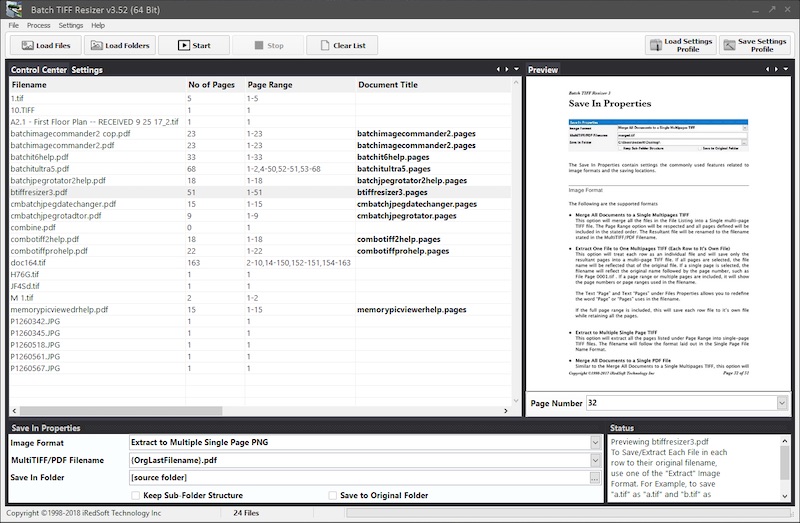The image size is (800, 523).
Task: Enable Save to Original Folder
Action: click(x=332, y=495)
